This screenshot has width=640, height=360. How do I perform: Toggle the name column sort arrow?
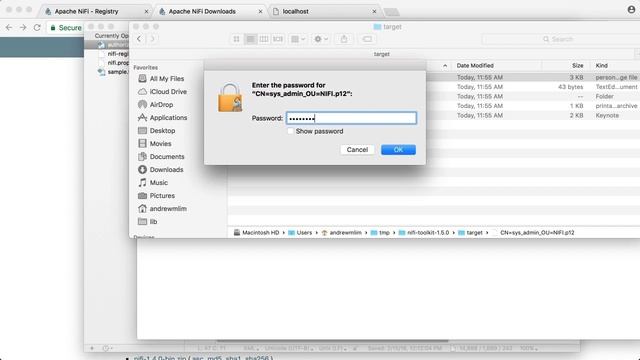[445, 66]
